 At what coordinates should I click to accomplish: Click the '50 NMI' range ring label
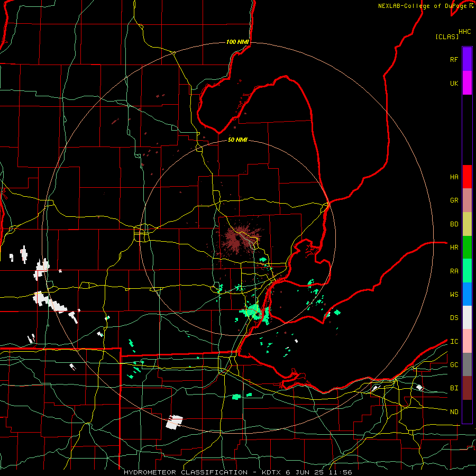(237, 140)
